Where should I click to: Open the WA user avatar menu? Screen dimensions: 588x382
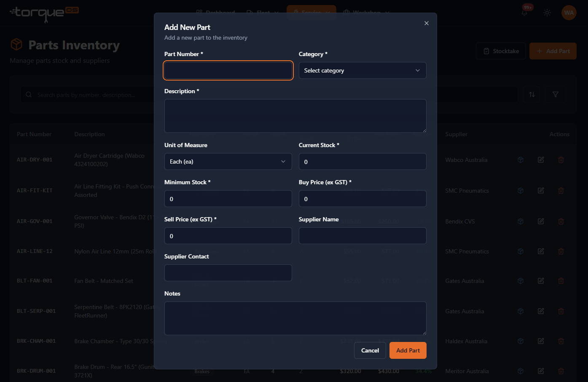click(569, 13)
